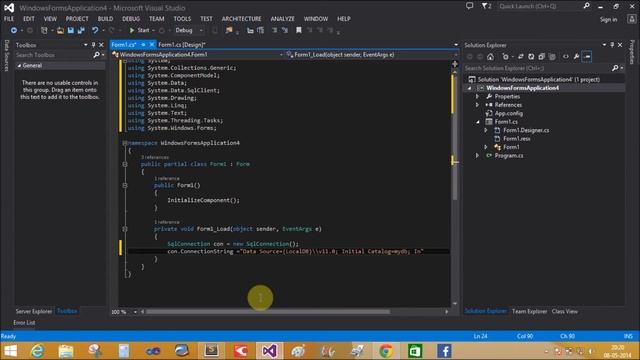Click the Solution Explorer Home icon
Viewport: 640px width, 360px height.
(490, 57)
